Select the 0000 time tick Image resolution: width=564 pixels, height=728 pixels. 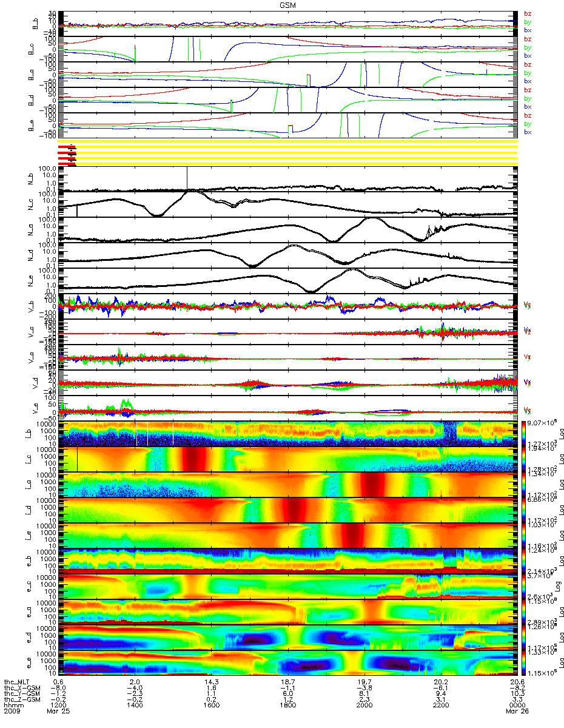pos(517,706)
